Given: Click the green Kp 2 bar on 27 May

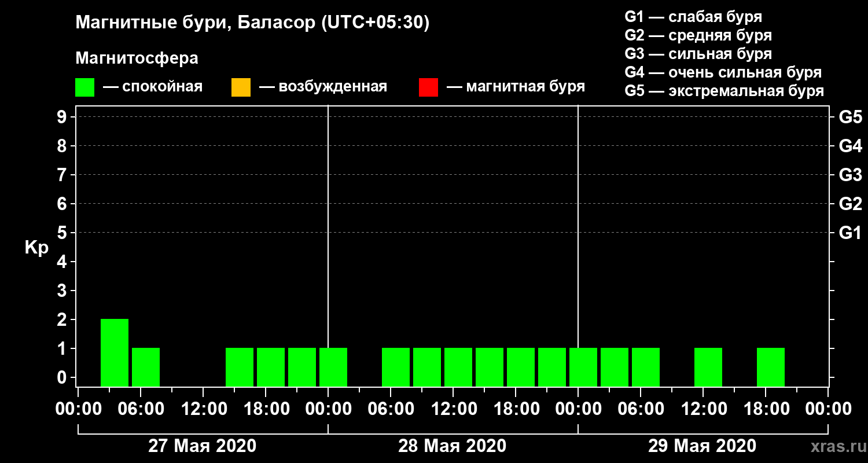Looking at the screenshot, I should (x=115, y=352).
